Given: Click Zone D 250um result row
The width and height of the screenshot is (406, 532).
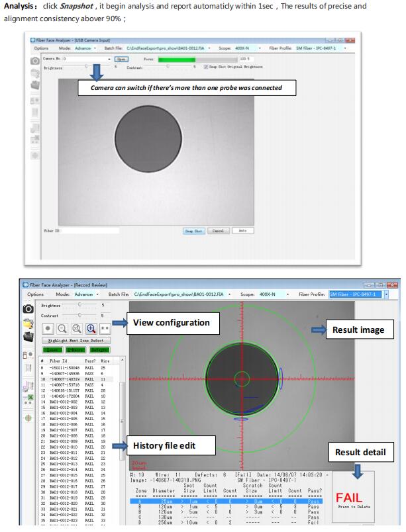Looking at the screenshot, I should [226, 523].
